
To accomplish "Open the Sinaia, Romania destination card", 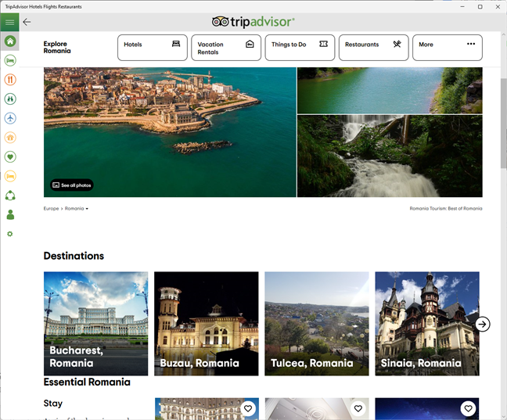I will point(427,323).
